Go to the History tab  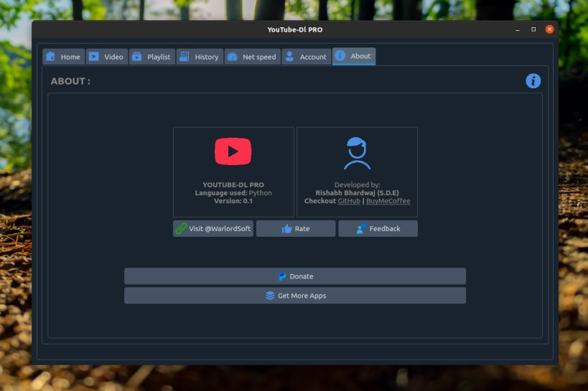(x=200, y=57)
